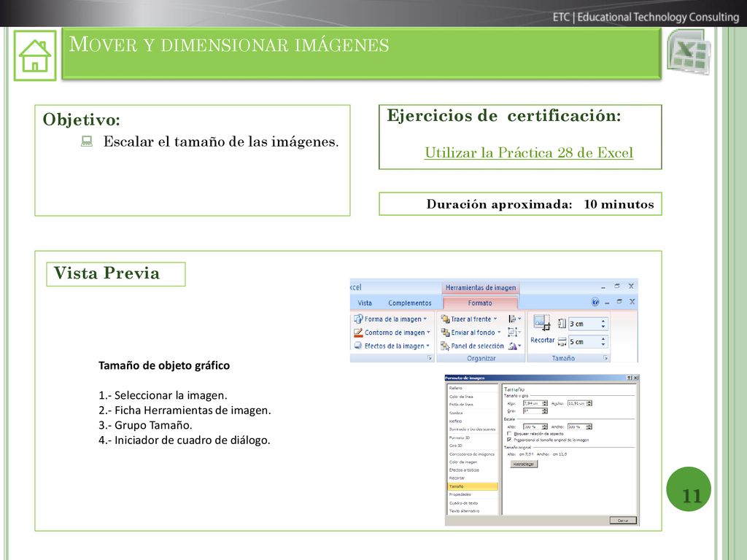Image resolution: width=747 pixels, height=560 pixels.
Task: Select Sombra in the format dialog list
Action: pyautogui.click(x=456, y=413)
